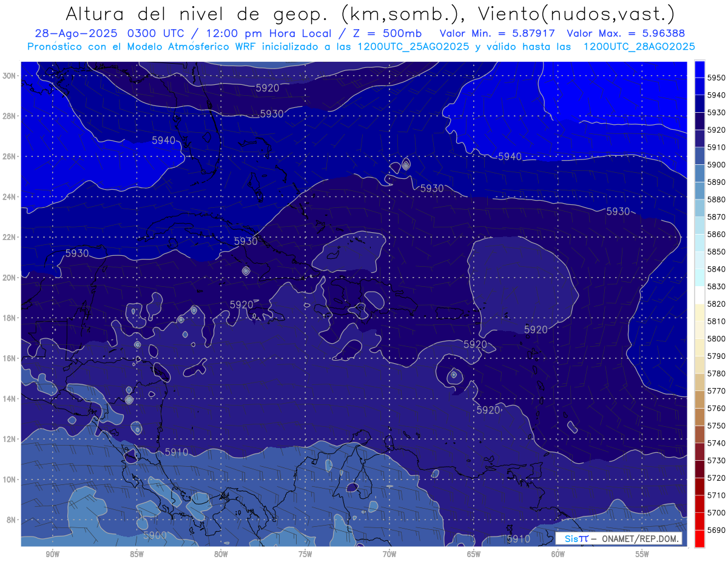
Task: Click the colorbar legend label "5690"
Action: (x=716, y=530)
